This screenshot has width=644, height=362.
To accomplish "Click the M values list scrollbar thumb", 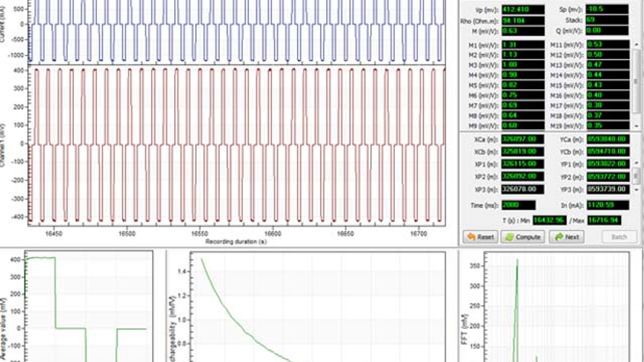I will coord(636,80).
